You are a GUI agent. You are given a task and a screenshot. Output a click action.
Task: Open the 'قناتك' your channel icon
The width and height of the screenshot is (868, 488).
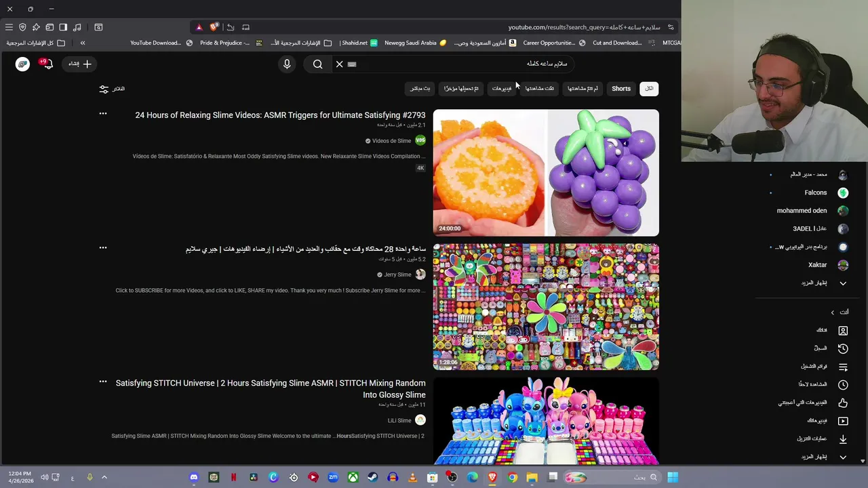843,331
